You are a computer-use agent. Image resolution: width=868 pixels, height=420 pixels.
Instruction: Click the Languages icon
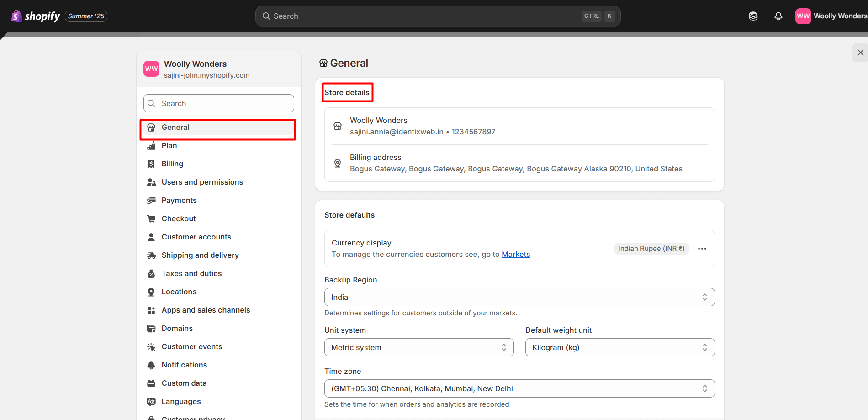(x=151, y=402)
